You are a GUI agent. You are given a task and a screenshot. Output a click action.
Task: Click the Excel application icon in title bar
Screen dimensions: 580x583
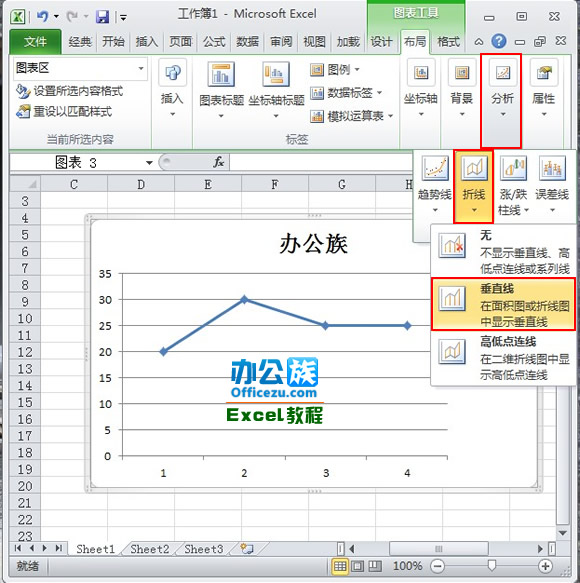17,16
